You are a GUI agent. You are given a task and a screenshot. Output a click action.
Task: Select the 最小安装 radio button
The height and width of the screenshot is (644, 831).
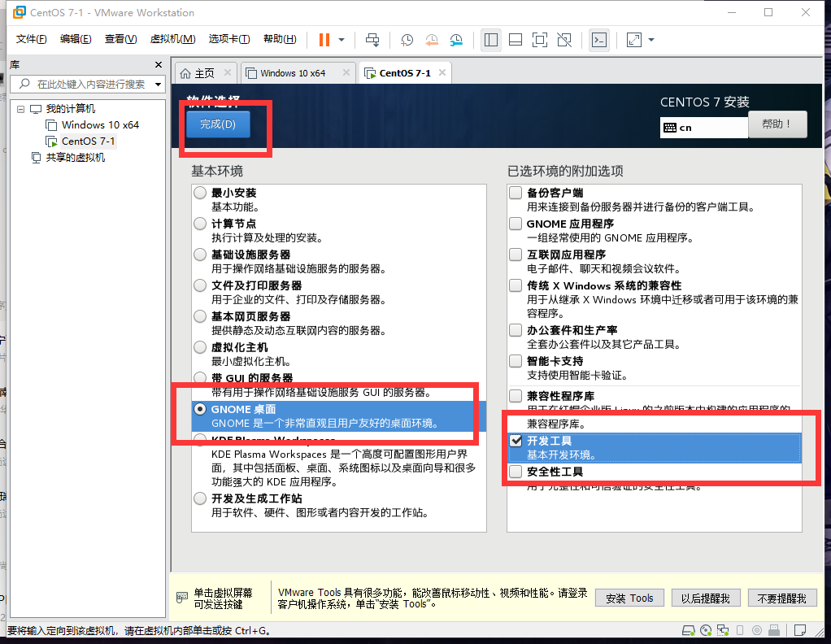click(200, 193)
